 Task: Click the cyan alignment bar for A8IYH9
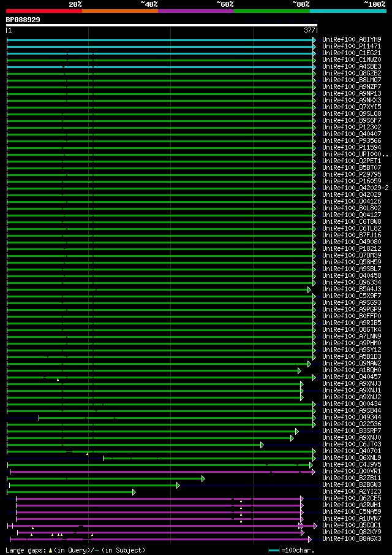point(160,40)
